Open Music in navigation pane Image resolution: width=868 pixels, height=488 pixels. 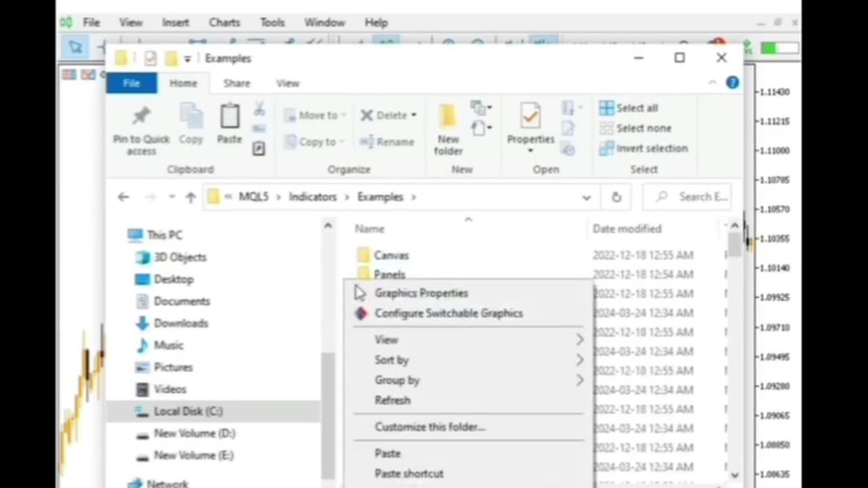(159, 345)
